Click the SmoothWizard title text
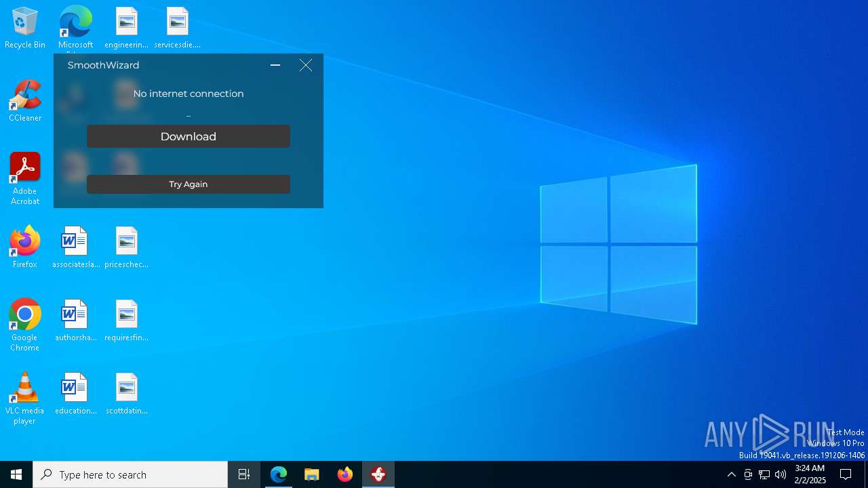The width and height of the screenshot is (868, 488). (103, 65)
